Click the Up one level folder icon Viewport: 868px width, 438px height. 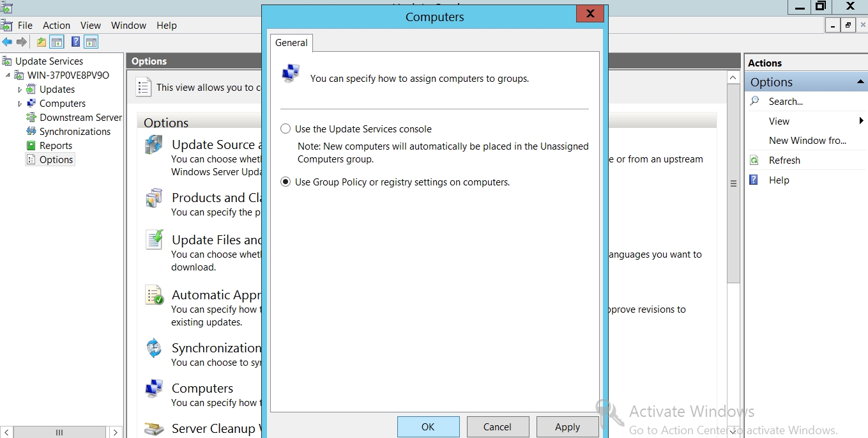pyautogui.click(x=42, y=42)
